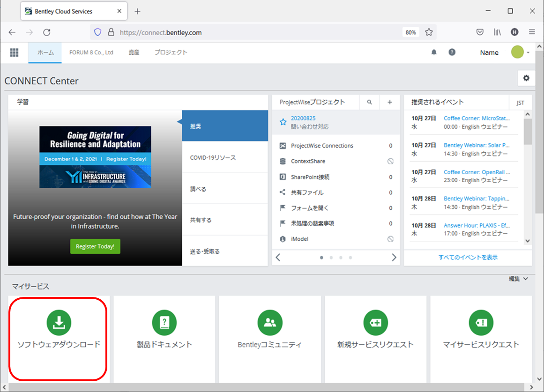Open the Firefox library icon
Screen dimensions: 544x392
497,32
